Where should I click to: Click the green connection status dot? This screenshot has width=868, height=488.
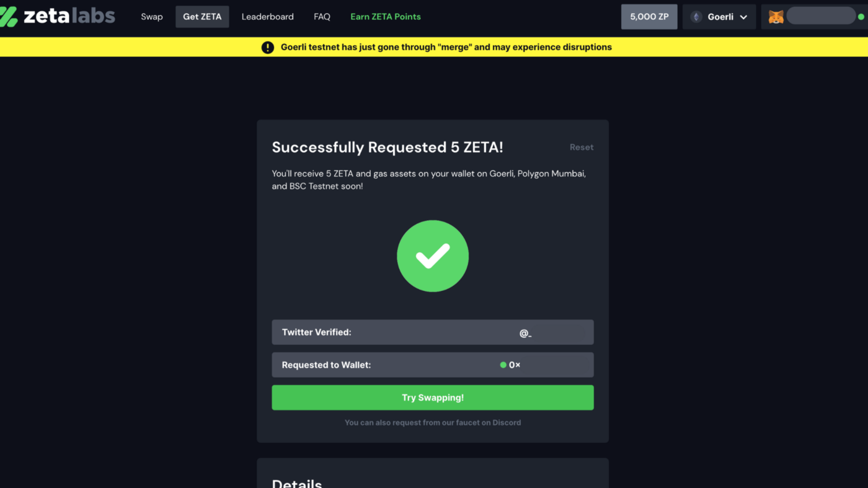pos(861,17)
